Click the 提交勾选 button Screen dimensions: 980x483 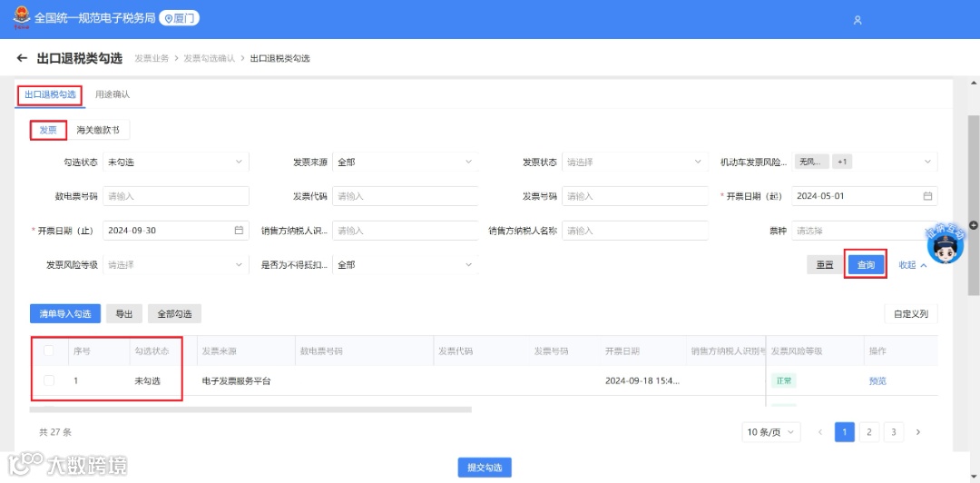coord(485,468)
